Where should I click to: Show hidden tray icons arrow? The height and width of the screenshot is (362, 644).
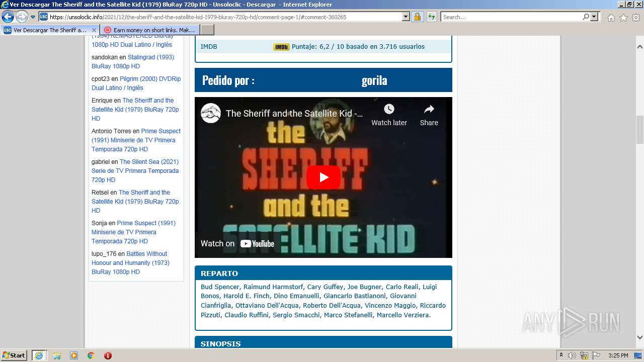[561, 355]
